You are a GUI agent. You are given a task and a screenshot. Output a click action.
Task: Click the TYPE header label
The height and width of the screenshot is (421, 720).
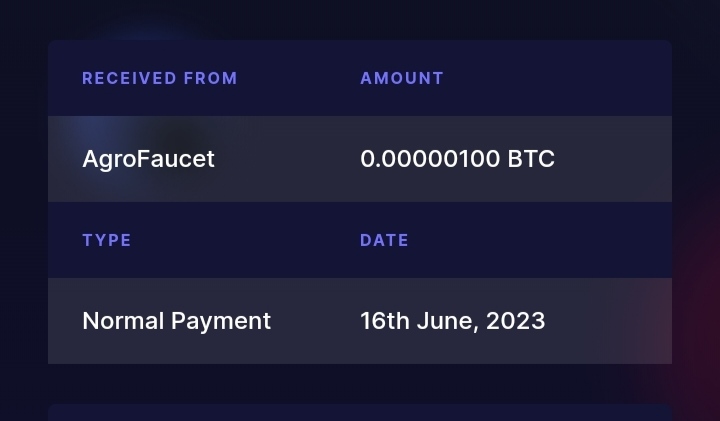(x=107, y=240)
